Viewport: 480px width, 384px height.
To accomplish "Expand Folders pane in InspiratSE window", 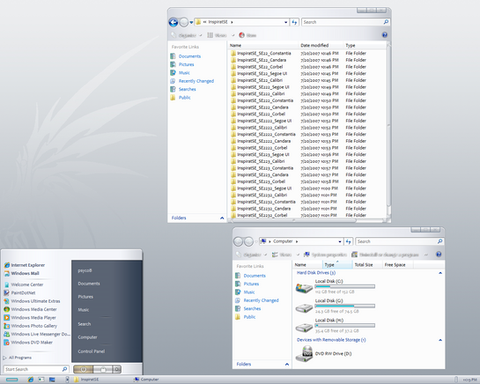I will (222, 218).
